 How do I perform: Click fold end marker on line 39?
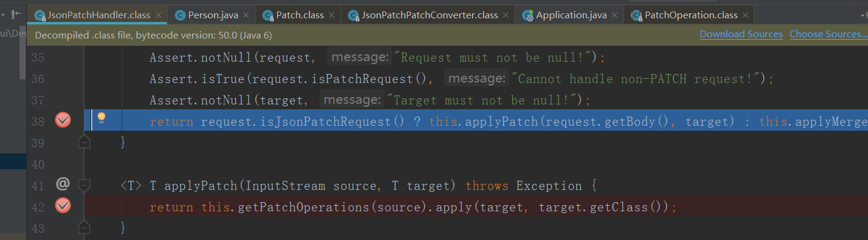pos(84,142)
